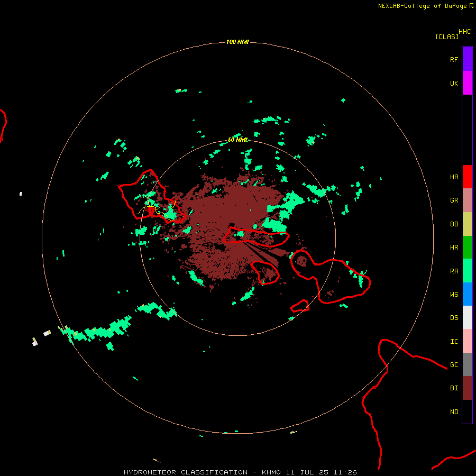Click the RA legend label
476x476 pixels.
pos(454,271)
